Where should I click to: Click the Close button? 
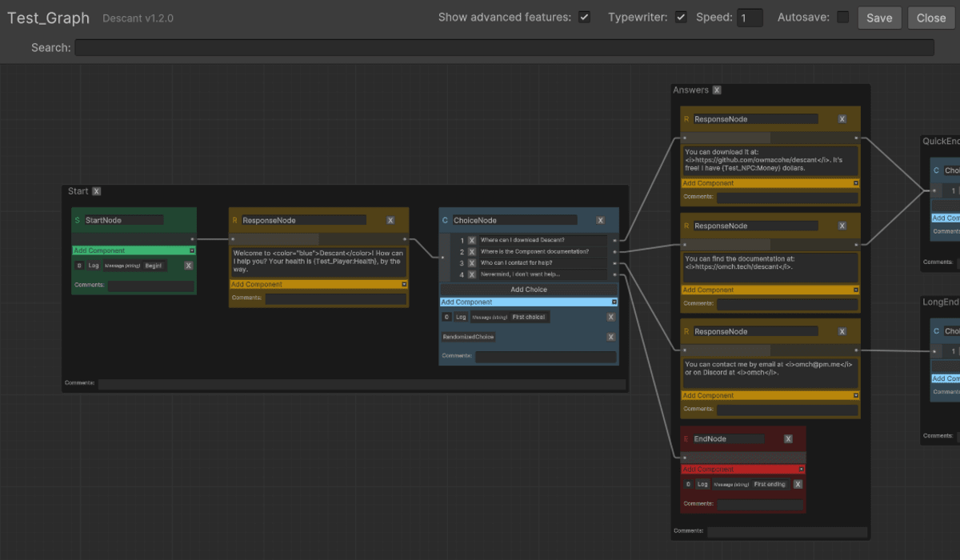coord(931,18)
